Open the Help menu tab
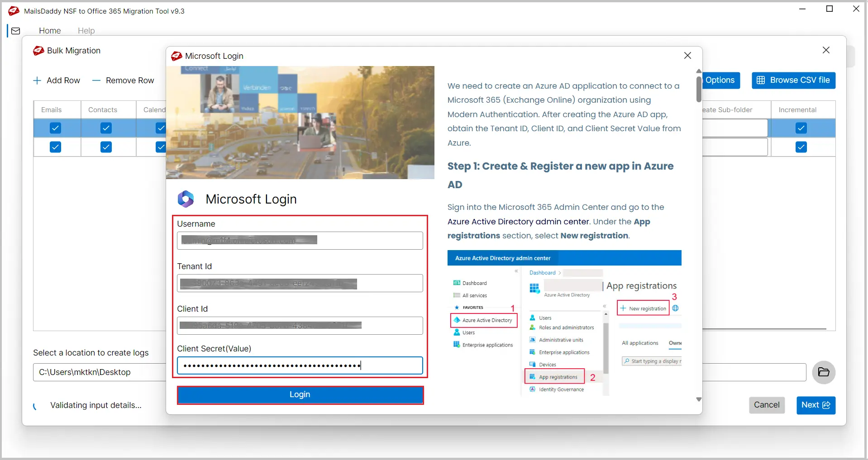Screen dimensions: 868x460 coord(86,31)
